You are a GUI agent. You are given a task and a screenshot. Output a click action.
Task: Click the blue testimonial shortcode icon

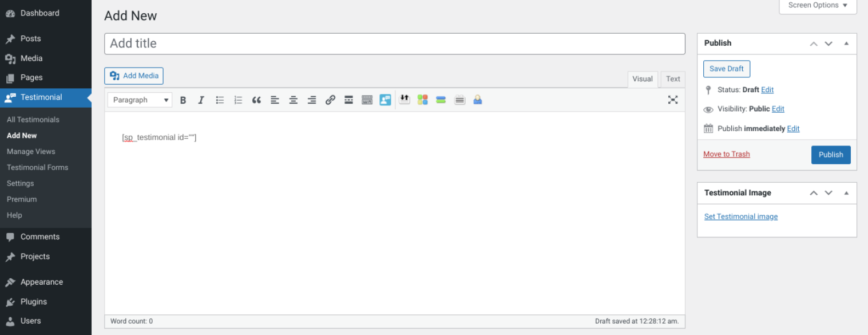(385, 100)
